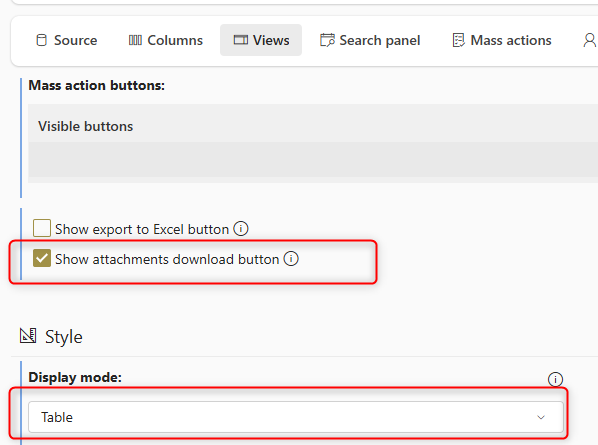
Task: Click the ruler icon beside the Style heading
Action: [28, 336]
